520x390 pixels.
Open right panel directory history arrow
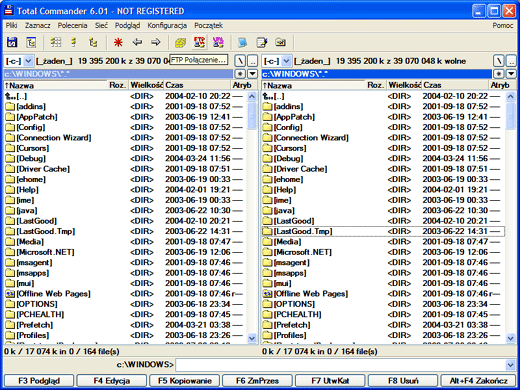[511, 74]
